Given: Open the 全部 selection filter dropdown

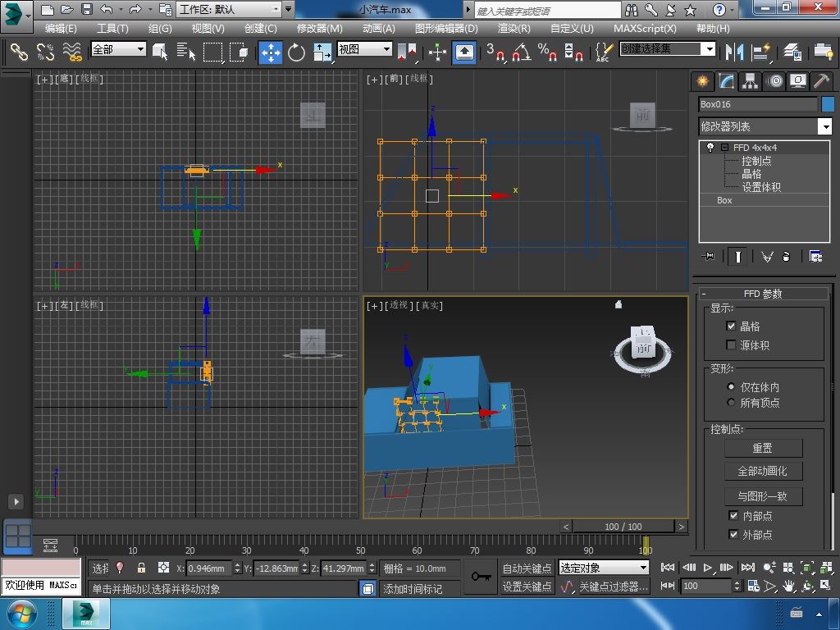Looking at the screenshot, I should click(118, 49).
